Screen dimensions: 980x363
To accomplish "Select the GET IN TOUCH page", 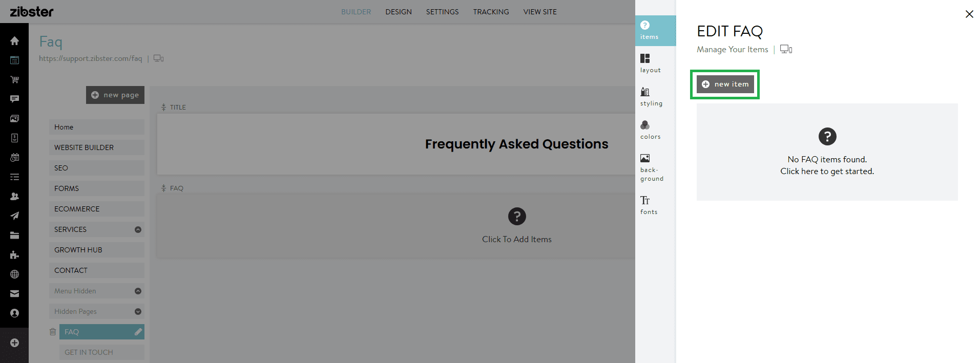I will 102,352.
